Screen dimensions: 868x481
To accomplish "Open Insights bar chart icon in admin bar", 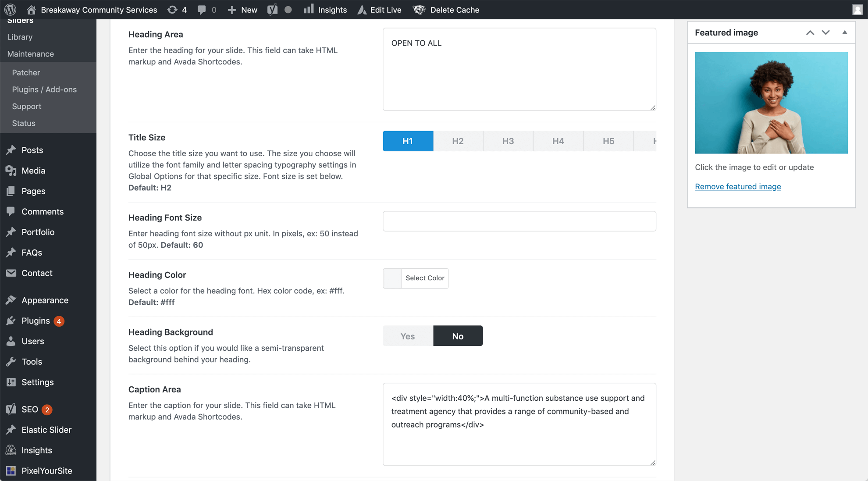I will pos(309,9).
